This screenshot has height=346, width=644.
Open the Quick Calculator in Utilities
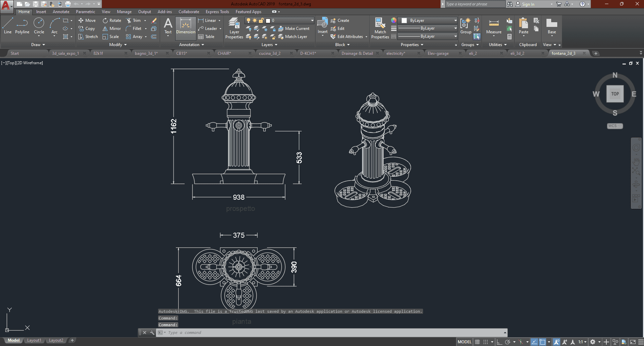(509, 37)
